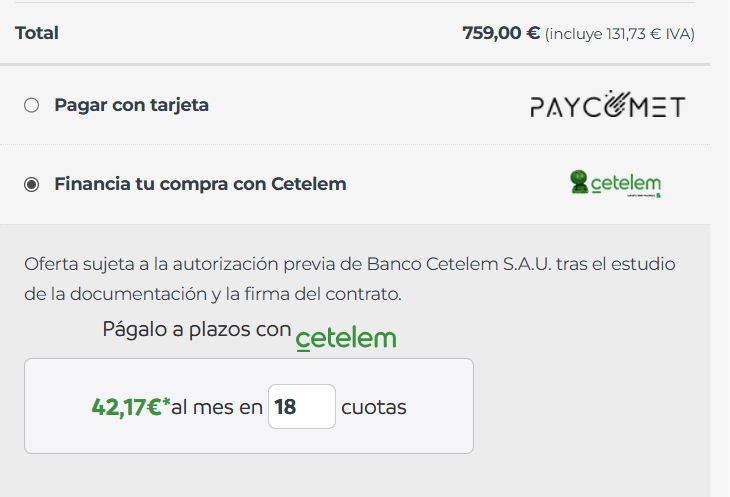Focus the installments field showing 18
The height and width of the screenshot is (497, 730).
[x=301, y=407]
